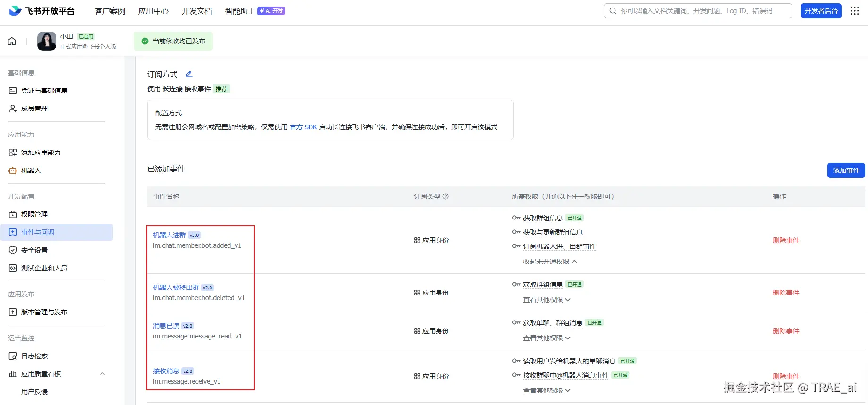Go to 安全设置 in the sidebar
The height and width of the screenshot is (405, 868).
[x=34, y=250]
